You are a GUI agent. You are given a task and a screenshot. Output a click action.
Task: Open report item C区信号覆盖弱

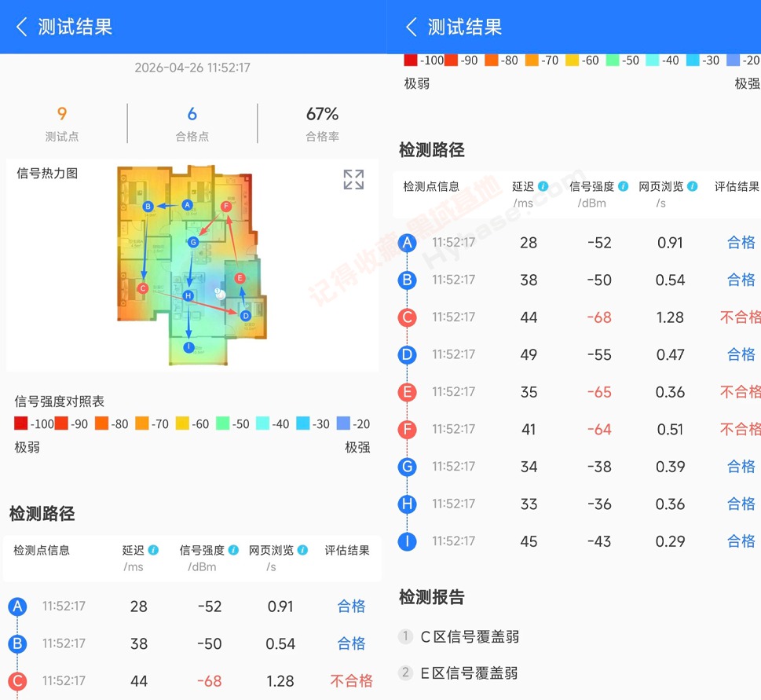pos(469,636)
